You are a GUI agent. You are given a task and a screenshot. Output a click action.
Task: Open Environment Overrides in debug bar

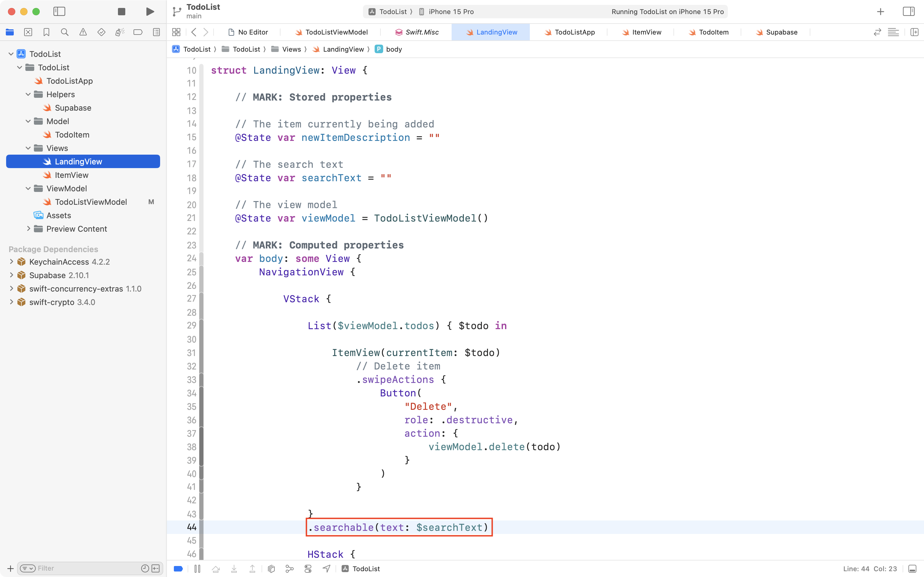pos(308,568)
